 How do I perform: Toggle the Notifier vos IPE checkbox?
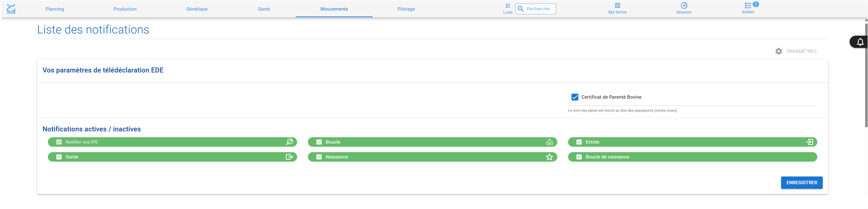59,142
